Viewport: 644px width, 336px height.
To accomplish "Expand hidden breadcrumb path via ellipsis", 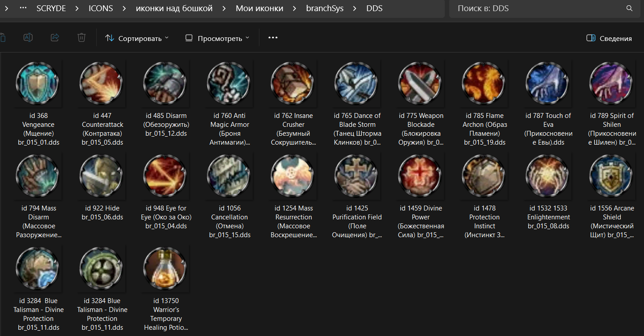I will point(23,8).
